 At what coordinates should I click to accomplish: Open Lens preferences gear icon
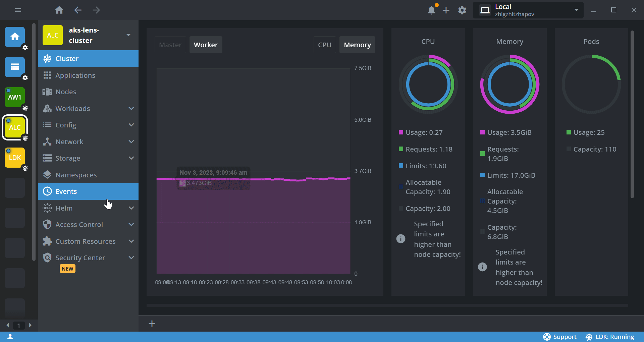coord(462,10)
